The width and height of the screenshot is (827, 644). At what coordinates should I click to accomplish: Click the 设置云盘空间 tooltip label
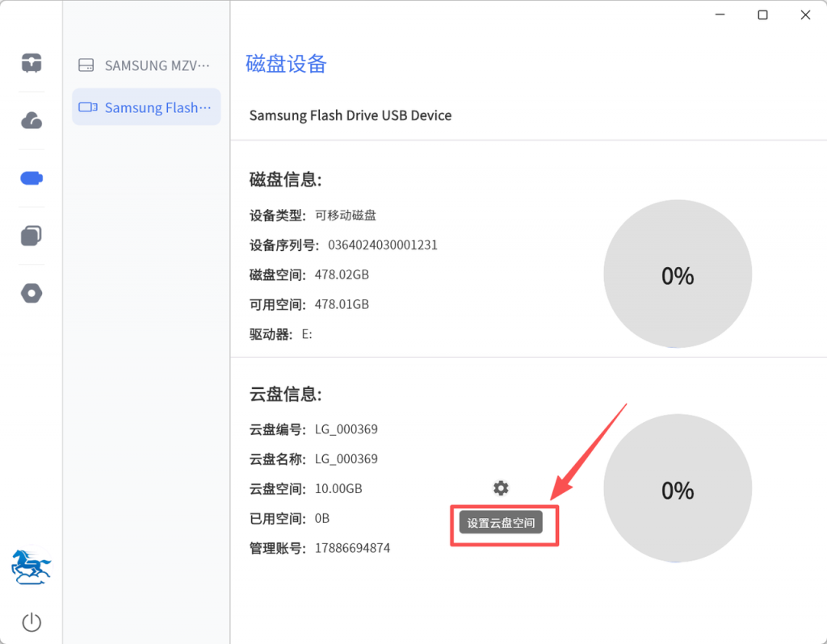coord(501,522)
